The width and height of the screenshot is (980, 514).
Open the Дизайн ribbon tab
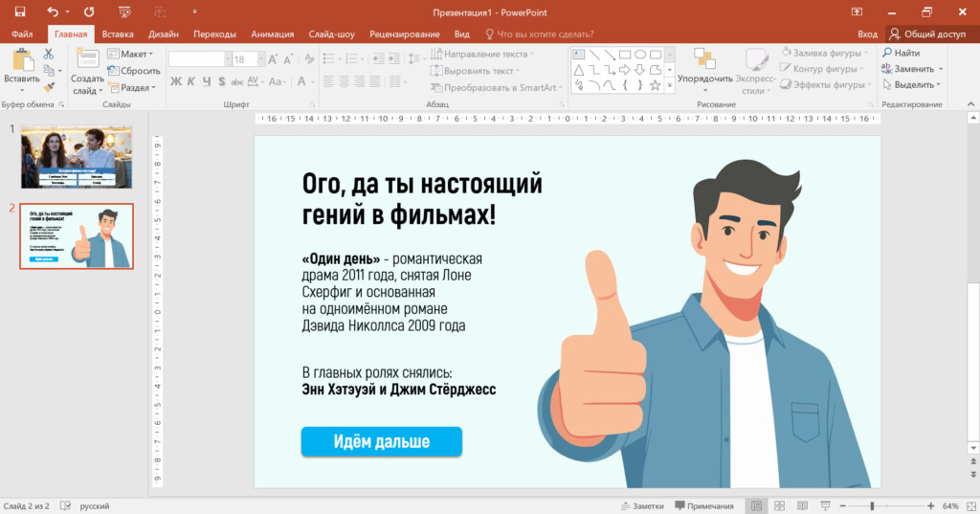pyautogui.click(x=163, y=34)
